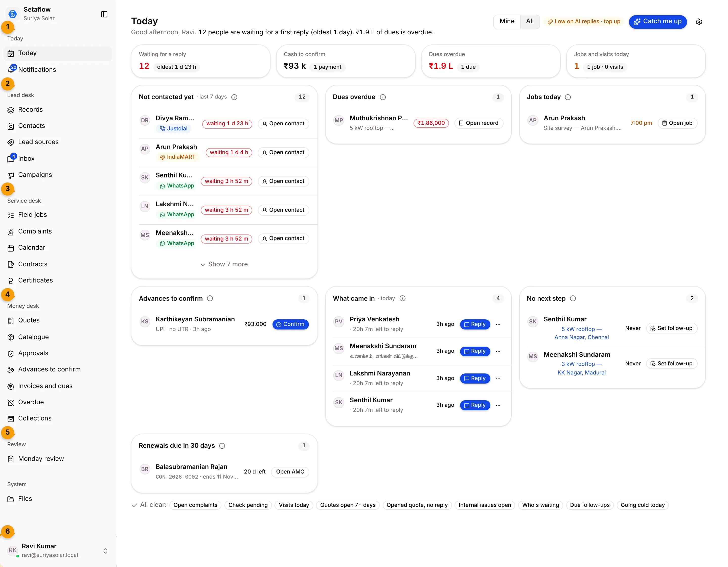Screen dimensions: 728x567
Task: Open the settings gear icon
Action: (699, 22)
